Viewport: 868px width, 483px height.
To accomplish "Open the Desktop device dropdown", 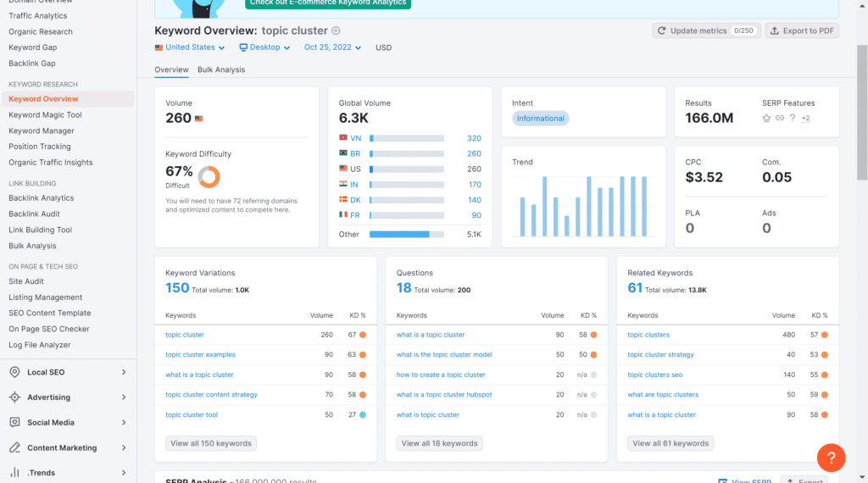I will pyautogui.click(x=264, y=47).
